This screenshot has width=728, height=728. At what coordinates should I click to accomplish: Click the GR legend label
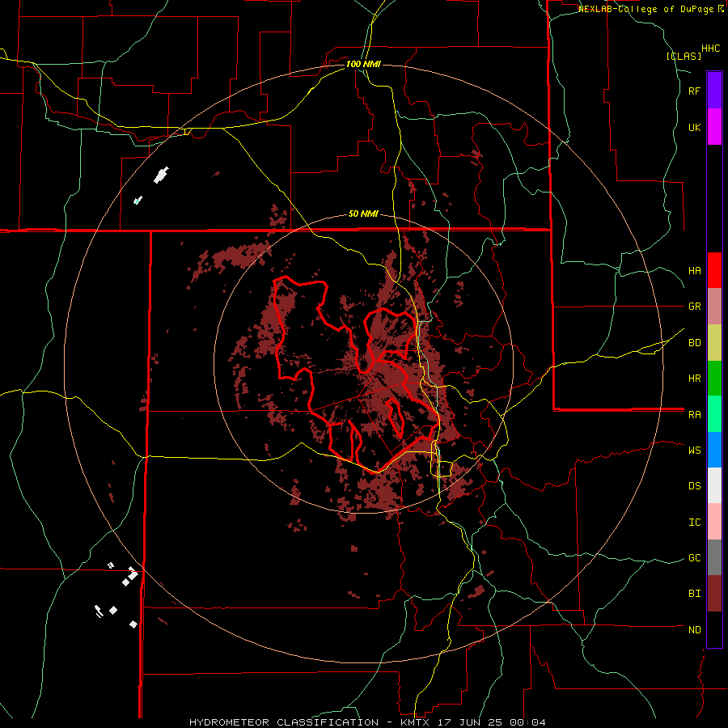(x=695, y=307)
